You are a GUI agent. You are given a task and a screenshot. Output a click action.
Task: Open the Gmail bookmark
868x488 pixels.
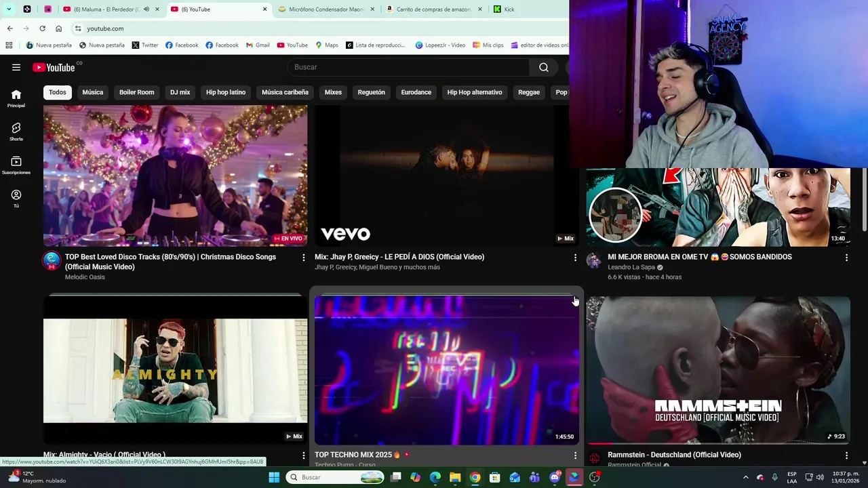pos(258,45)
